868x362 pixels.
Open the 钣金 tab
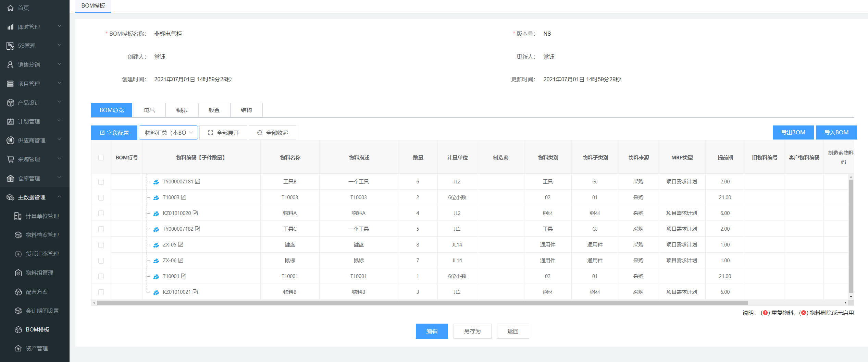click(x=214, y=110)
